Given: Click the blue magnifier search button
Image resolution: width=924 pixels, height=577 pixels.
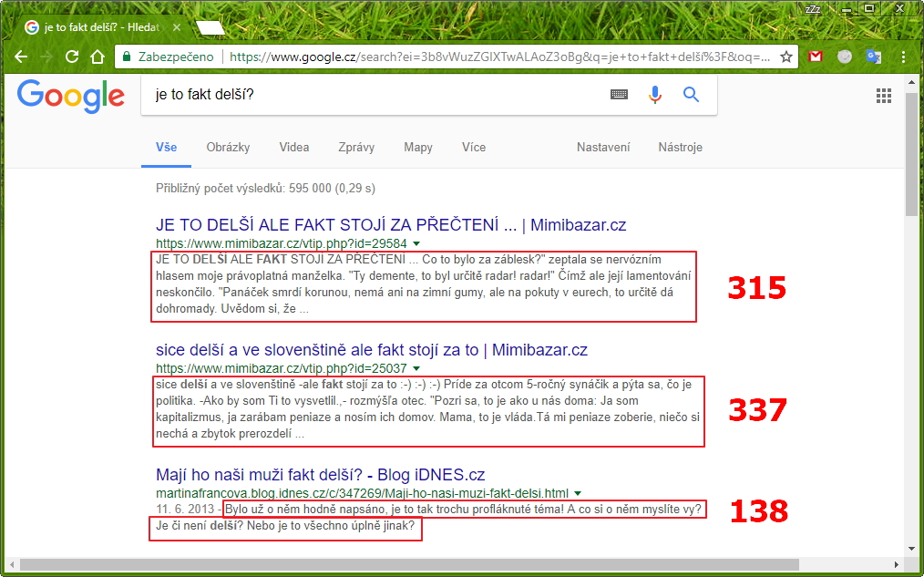Looking at the screenshot, I should click(691, 94).
